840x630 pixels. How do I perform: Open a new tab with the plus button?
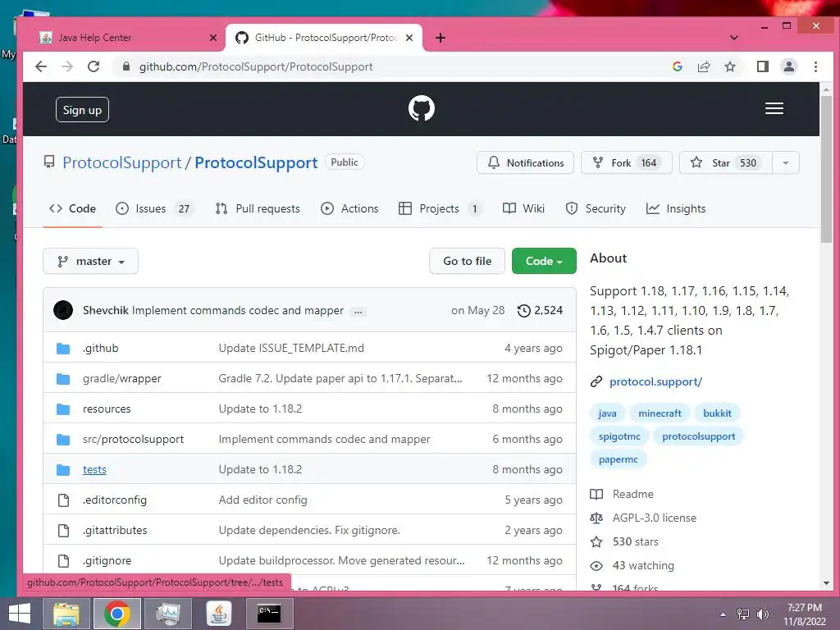tap(441, 38)
